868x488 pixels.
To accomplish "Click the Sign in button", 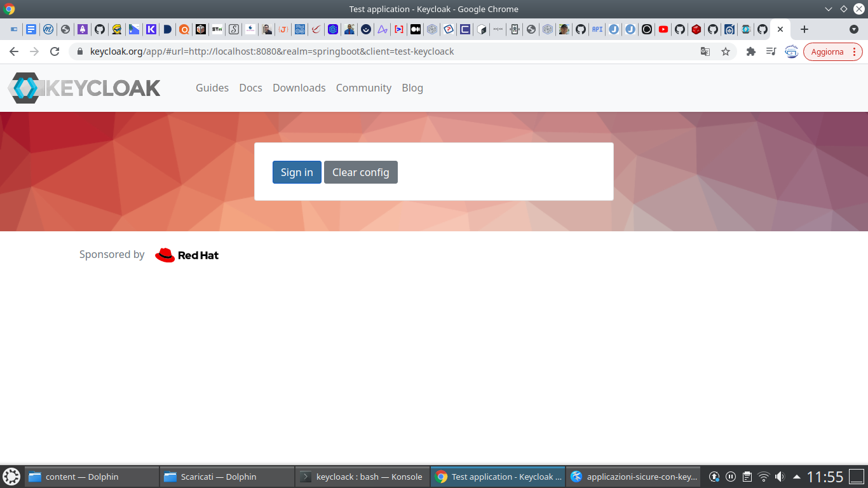I will (x=297, y=172).
